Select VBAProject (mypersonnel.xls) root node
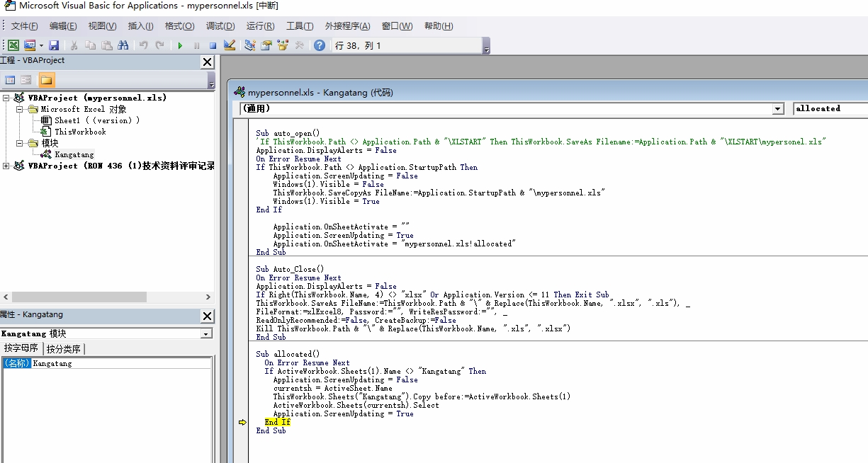 (98, 98)
